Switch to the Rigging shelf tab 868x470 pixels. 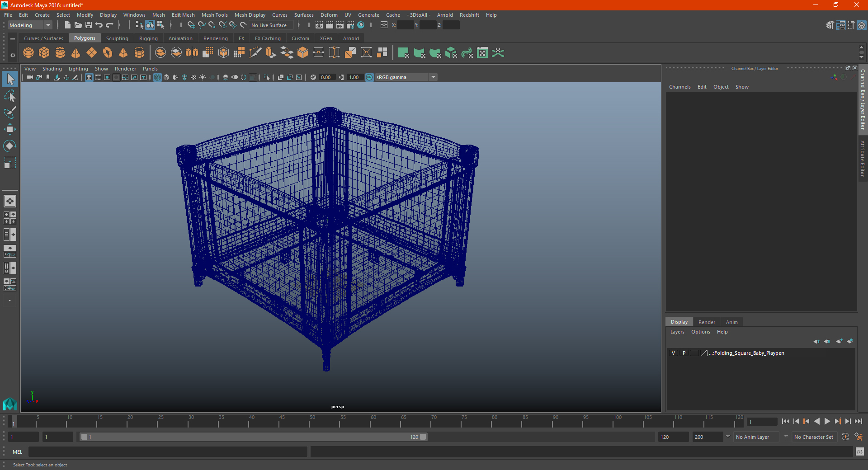coord(148,38)
